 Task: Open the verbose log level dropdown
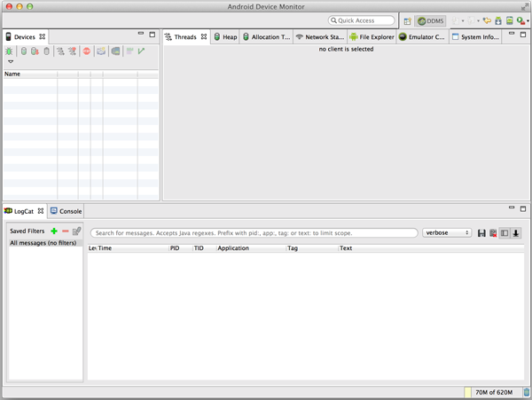click(447, 232)
